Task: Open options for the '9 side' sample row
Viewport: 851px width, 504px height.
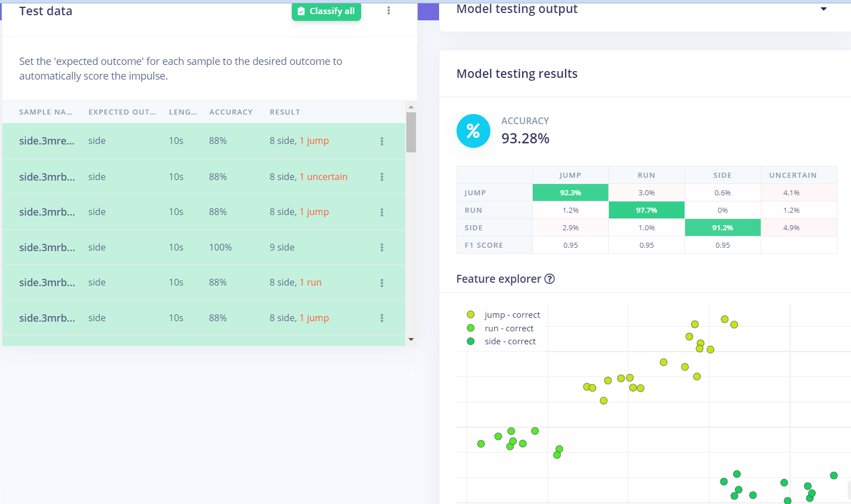Action: pyautogui.click(x=382, y=247)
